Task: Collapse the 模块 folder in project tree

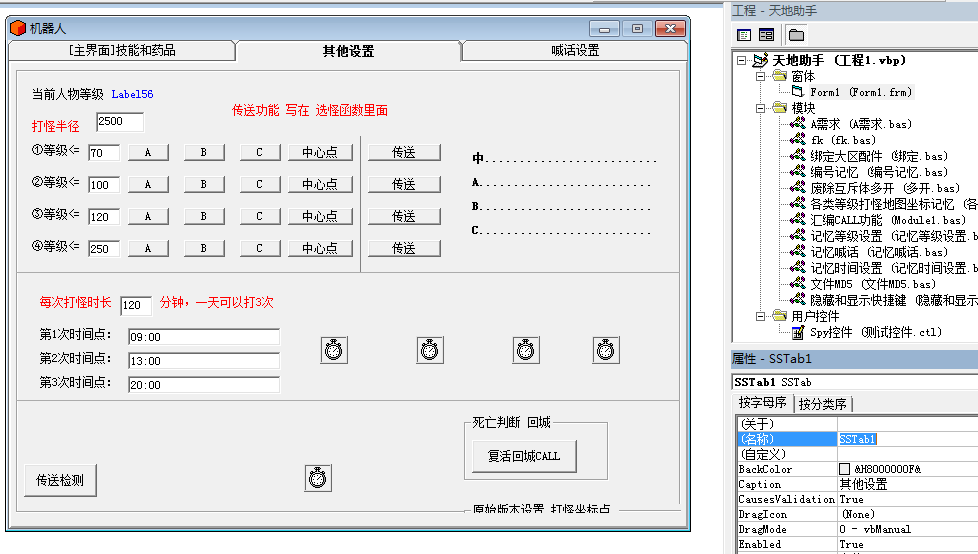Action: 760,108
